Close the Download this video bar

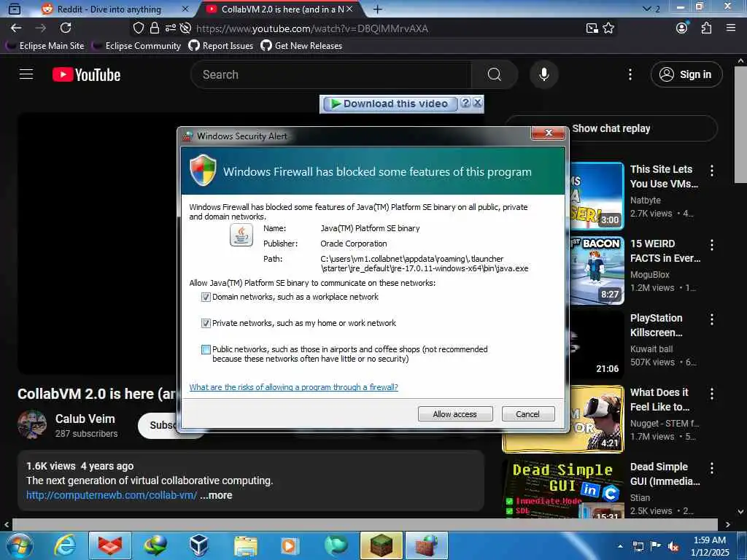(x=477, y=102)
